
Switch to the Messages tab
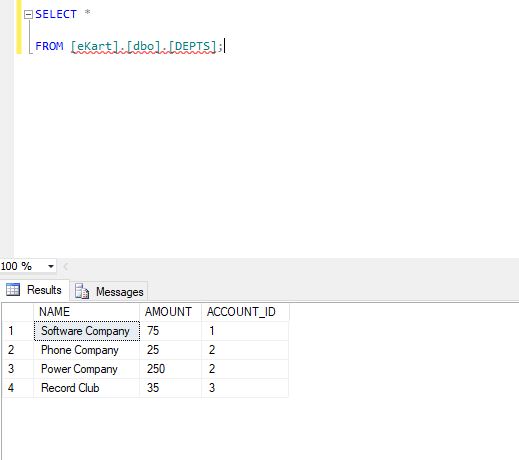pos(109,292)
